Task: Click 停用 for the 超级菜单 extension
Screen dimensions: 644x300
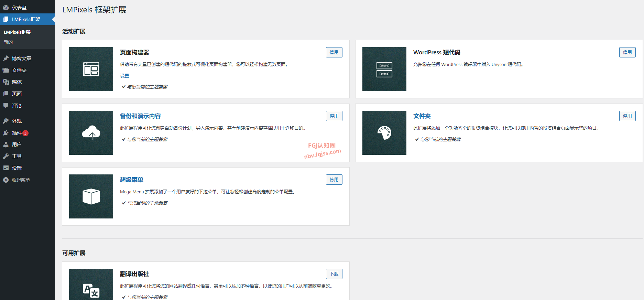Action: pyautogui.click(x=334, y=180)
